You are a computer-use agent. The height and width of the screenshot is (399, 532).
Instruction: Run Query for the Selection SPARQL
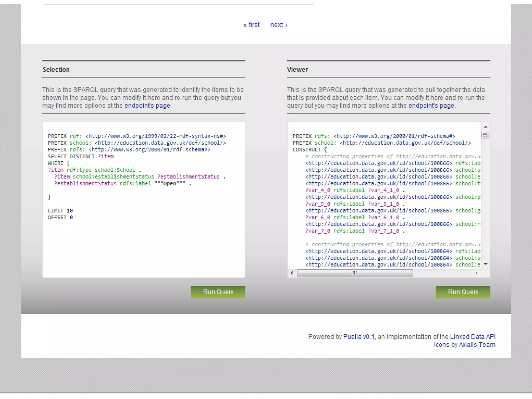point(218,292)
